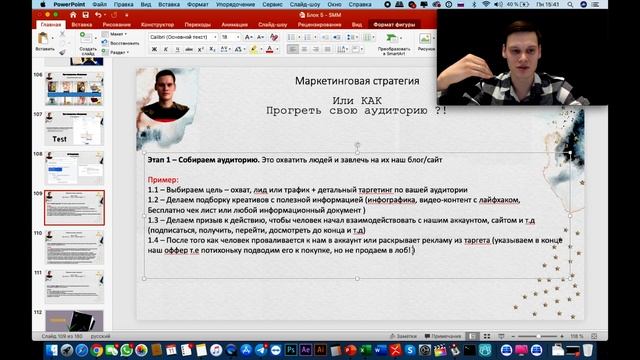Select slide 106 thumbnail
This screenshot has height=360, width=640.
(74, 89)
